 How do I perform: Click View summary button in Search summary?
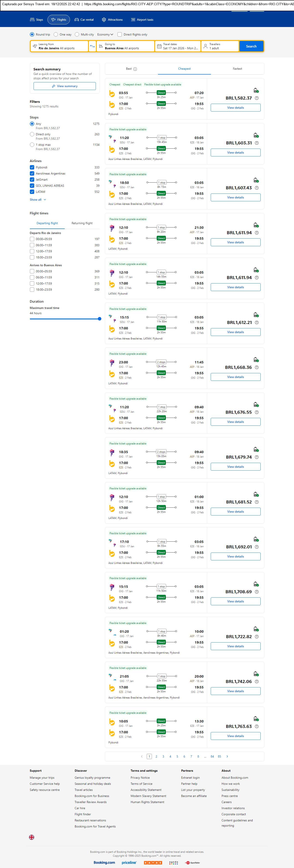(64, 86)
